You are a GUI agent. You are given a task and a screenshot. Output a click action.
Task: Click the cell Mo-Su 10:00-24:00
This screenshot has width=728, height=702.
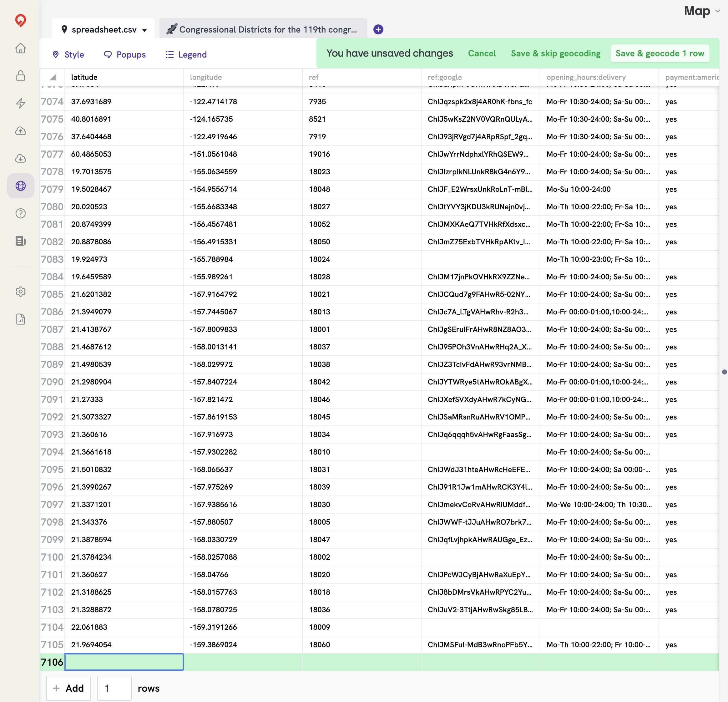pyautogui.click(x=599, y=189)
